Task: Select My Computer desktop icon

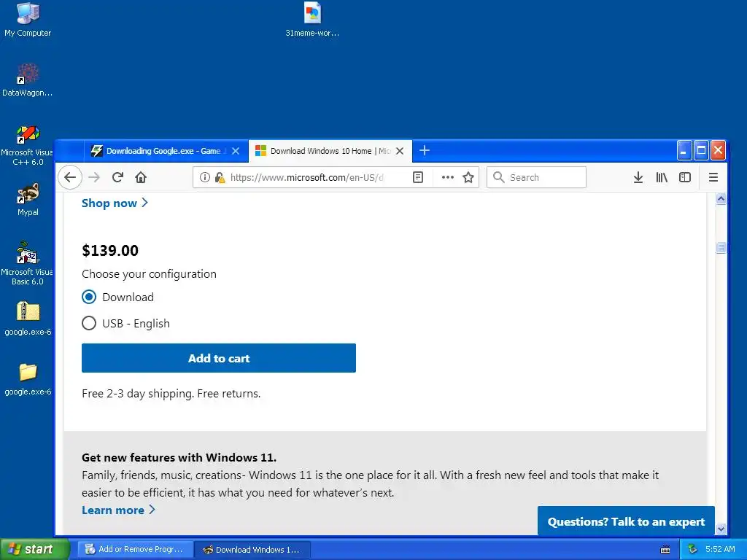Action: (28, 19)
